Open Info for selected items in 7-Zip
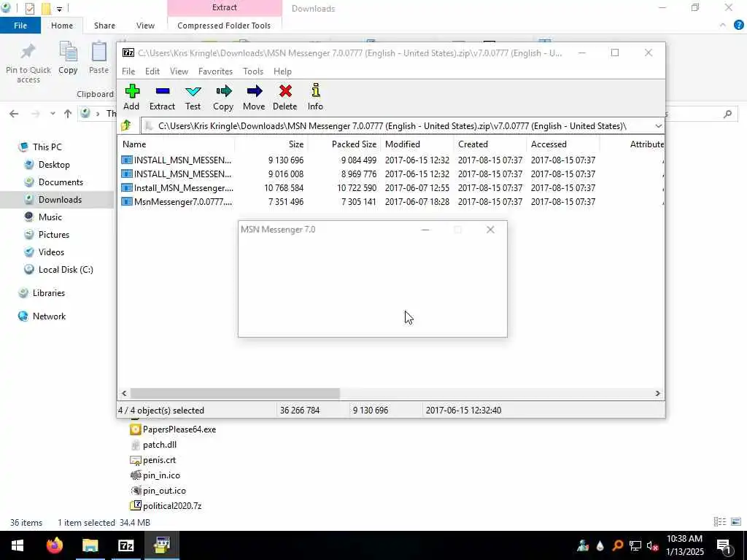Viewport: 747px width, 560px height. [x=315, y=97]
